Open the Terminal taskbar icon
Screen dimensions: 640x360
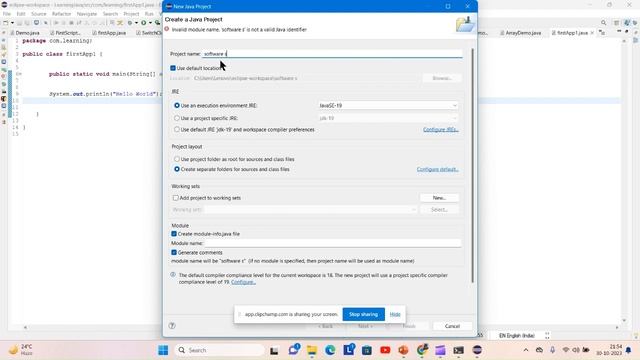[458, 350]
